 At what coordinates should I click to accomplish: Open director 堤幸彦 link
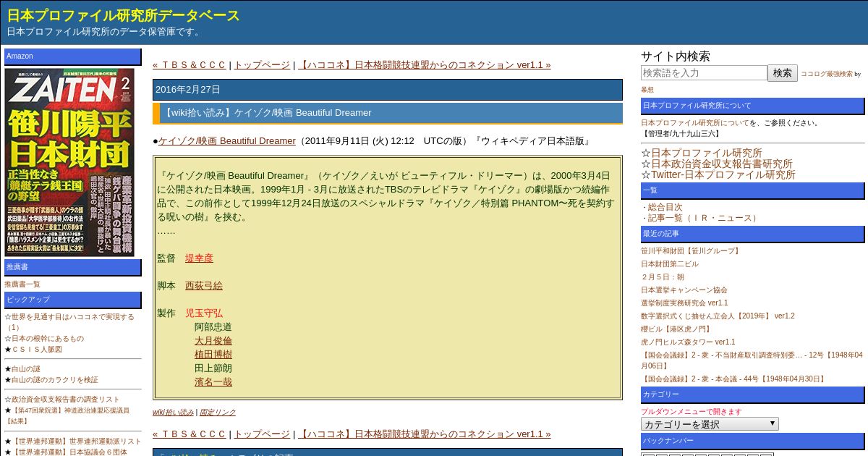pos(199,258)
